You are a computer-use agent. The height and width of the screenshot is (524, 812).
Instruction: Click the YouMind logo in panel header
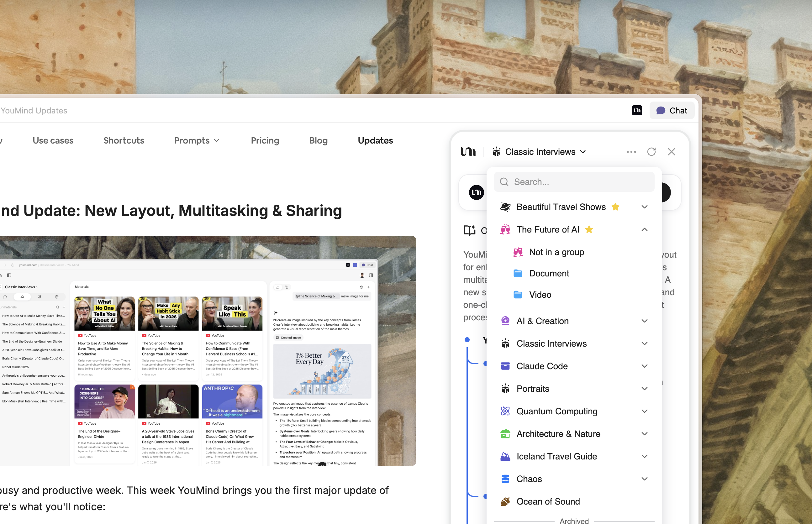click(x=468, y=152)
